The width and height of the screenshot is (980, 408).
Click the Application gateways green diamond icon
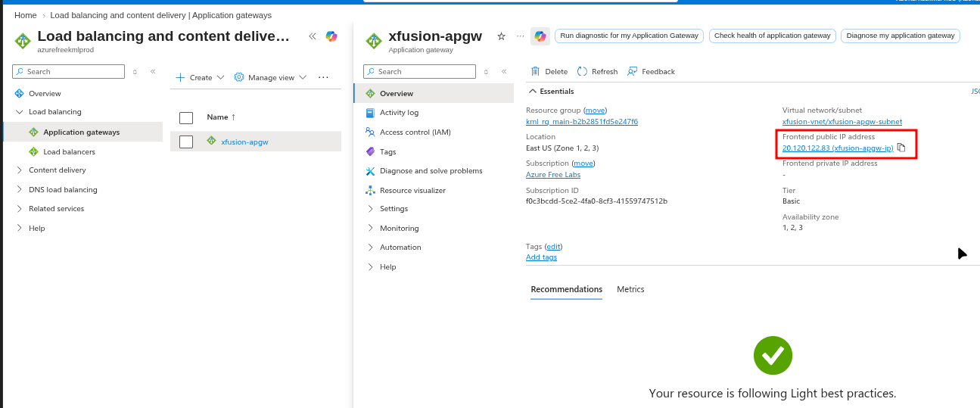click(33, 132)
